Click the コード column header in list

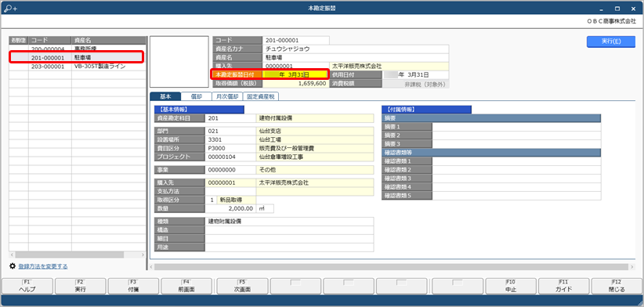[x=49, y=40]
